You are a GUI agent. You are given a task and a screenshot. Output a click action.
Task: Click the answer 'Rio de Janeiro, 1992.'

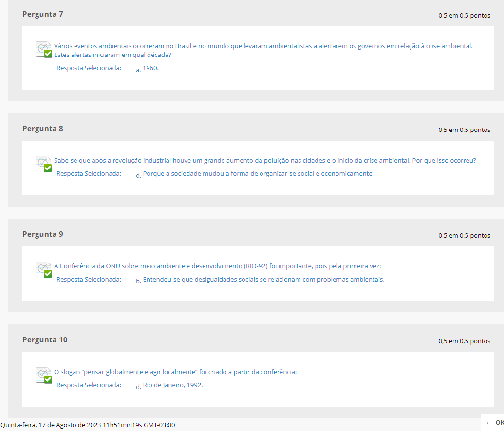coord(172,385)
